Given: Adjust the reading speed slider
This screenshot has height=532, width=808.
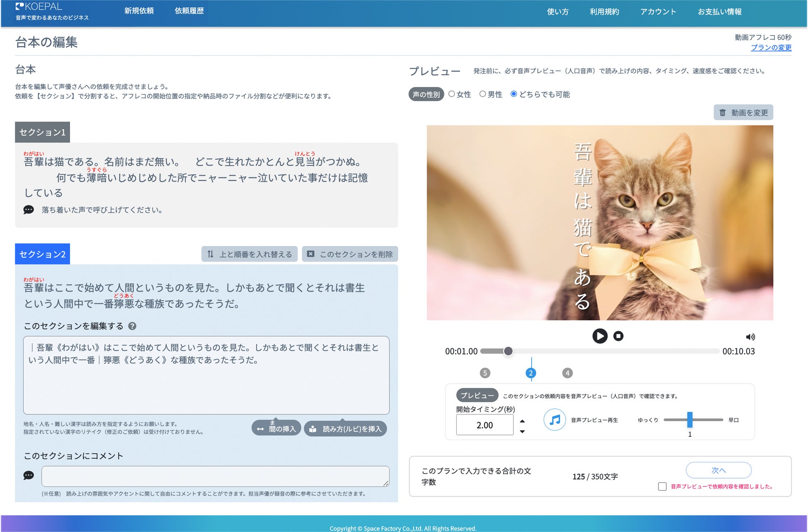Looking at the screenshot, I should click(690, 420).
